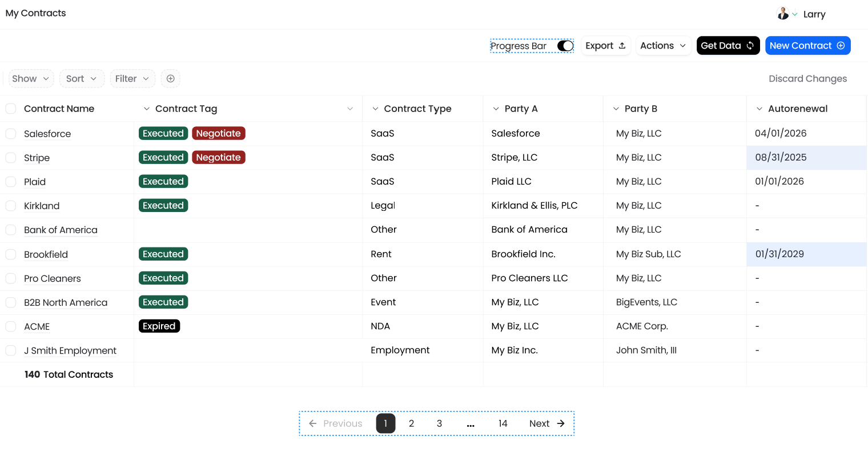This screenshot has height=472, width=868.
Task: Click the Export button
Action: tap(605, 46)
